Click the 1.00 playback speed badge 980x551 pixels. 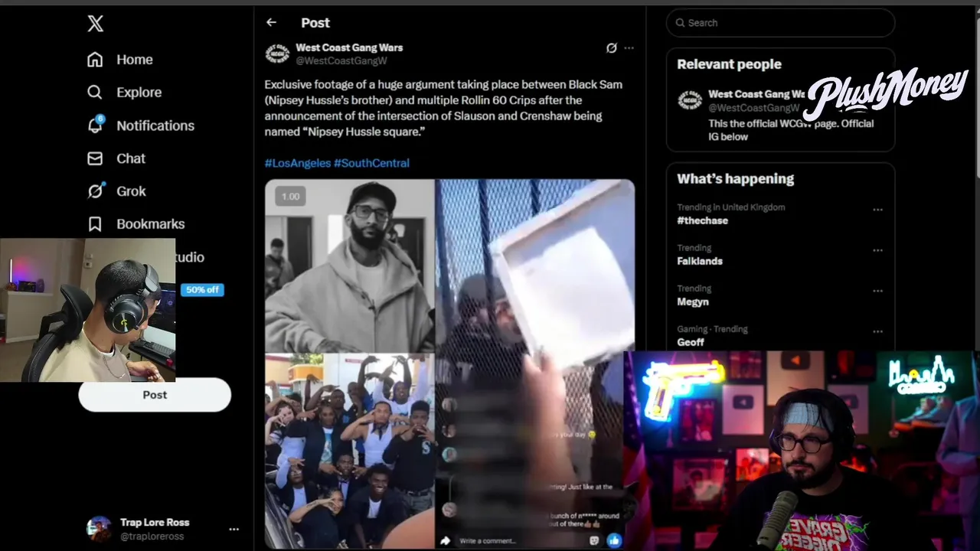coord(290,197)
